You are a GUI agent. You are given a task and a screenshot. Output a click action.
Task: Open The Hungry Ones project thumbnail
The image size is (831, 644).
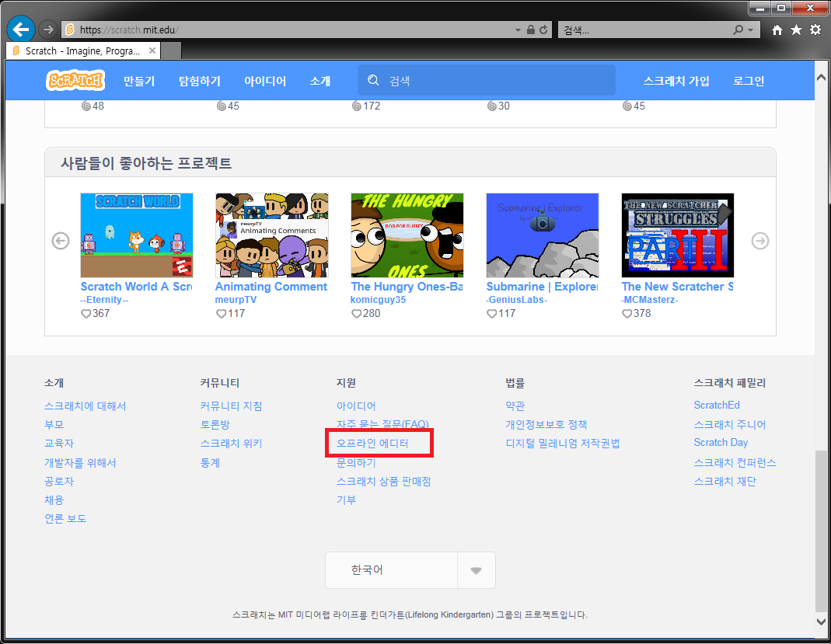[x=407, y=235]
